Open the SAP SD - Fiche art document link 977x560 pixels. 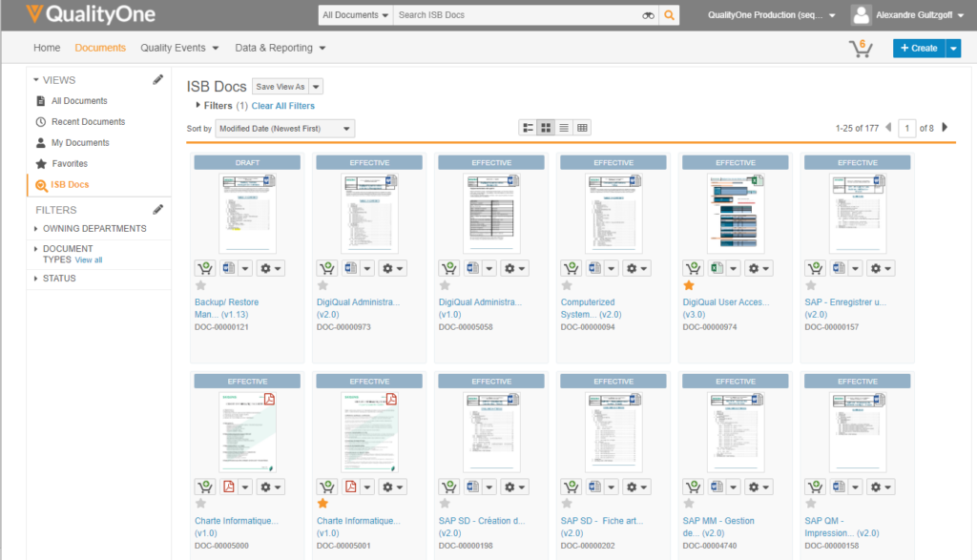click(x=601, y=527)
